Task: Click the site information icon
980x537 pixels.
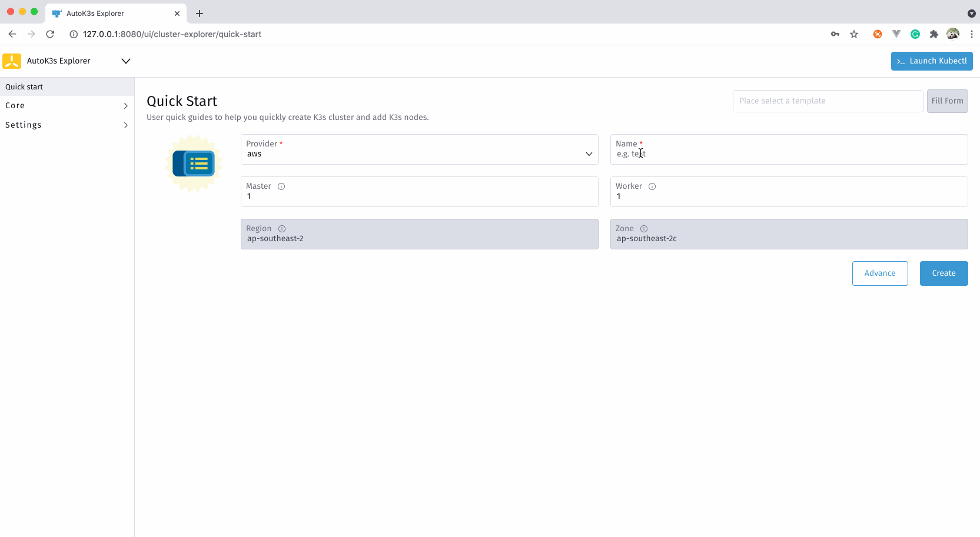Action: point(74,34)
